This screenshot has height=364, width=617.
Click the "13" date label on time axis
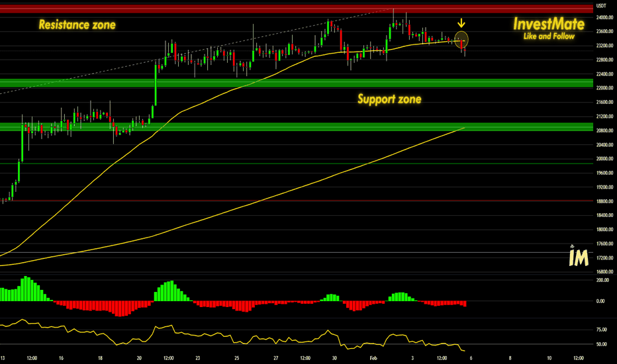click(x=3, y=358)
